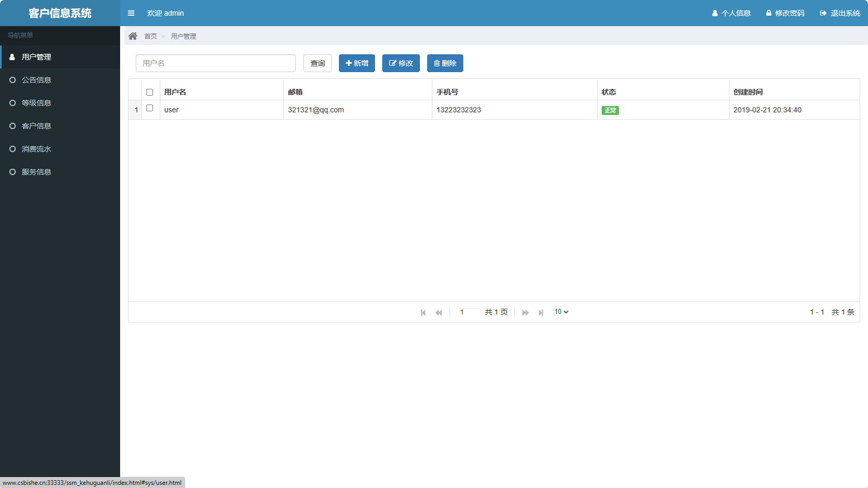Toggle the 正常 status badge for user
Screen dimensions: 868x488
610,110
